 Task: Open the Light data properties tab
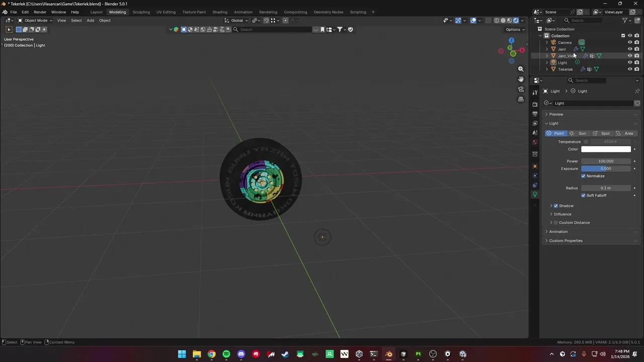[535, 195]
